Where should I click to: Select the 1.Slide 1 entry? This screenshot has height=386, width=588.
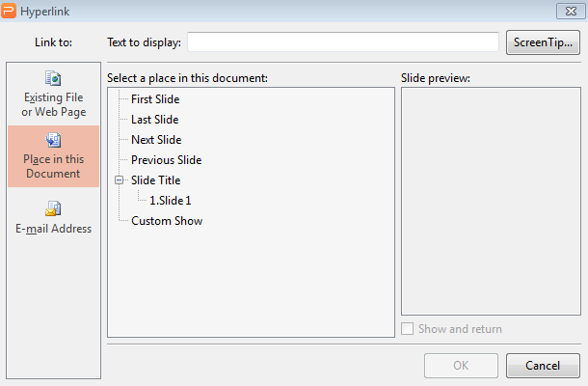tap(171, 201)
